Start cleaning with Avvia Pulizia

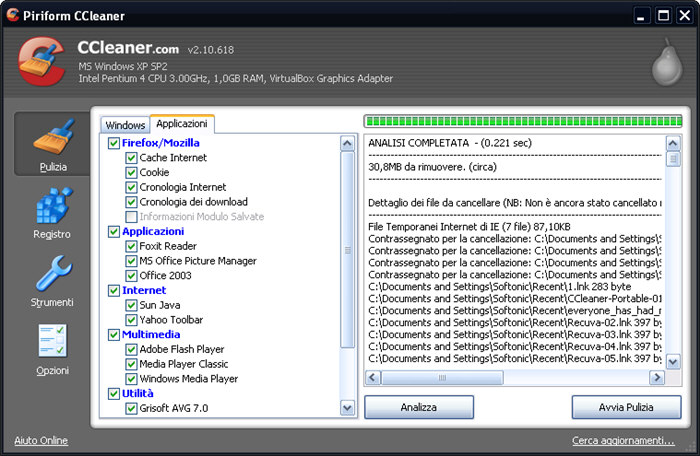point(626,407)
